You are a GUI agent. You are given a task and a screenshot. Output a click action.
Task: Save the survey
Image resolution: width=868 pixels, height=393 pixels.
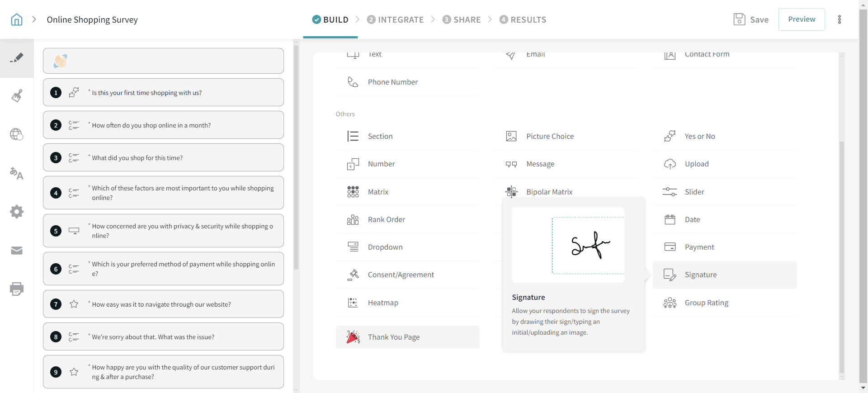click(751, 19)
